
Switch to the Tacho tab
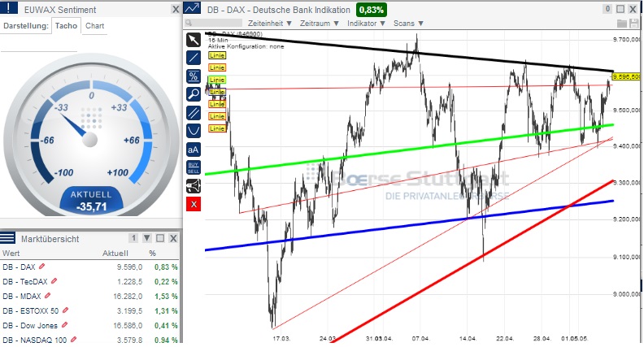click(x=66, y=26)
